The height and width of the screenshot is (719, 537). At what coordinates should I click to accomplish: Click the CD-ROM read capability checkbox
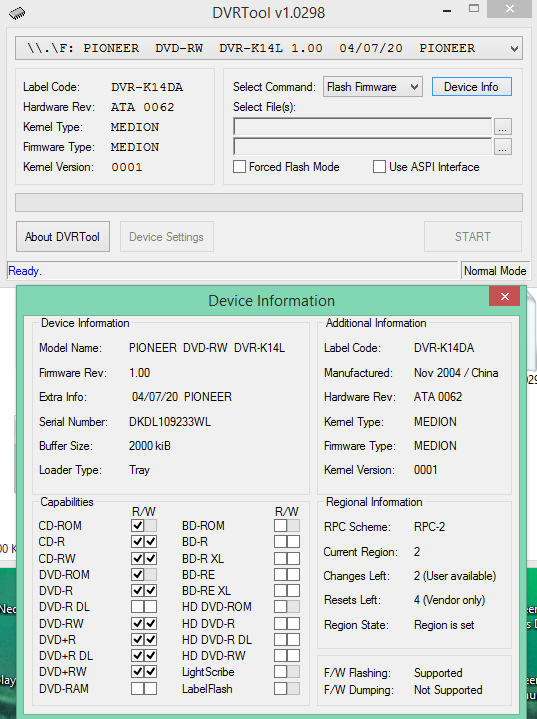pyautogui.click(x=138, y=525)
